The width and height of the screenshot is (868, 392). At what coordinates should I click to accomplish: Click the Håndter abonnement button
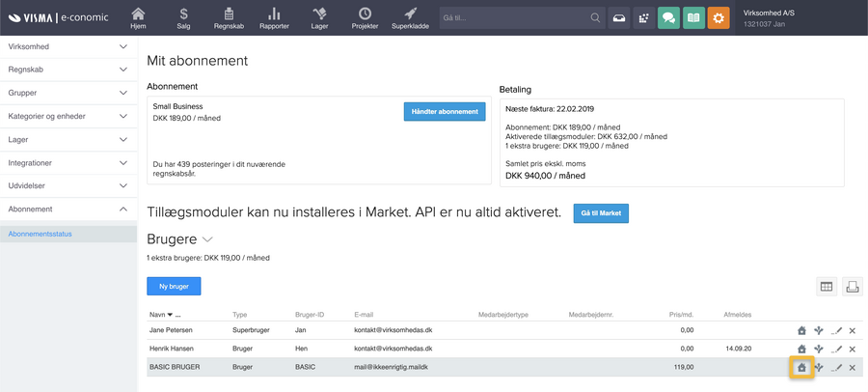444,111
